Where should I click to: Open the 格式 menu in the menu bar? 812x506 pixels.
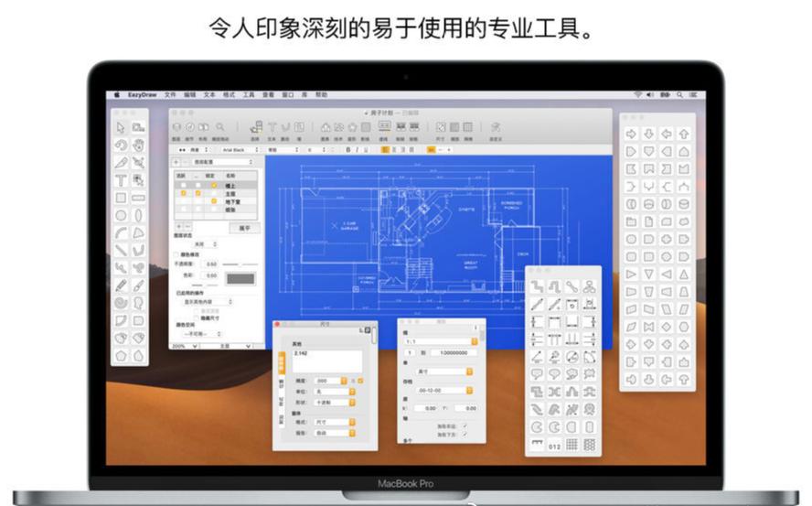tap(229, 94)
